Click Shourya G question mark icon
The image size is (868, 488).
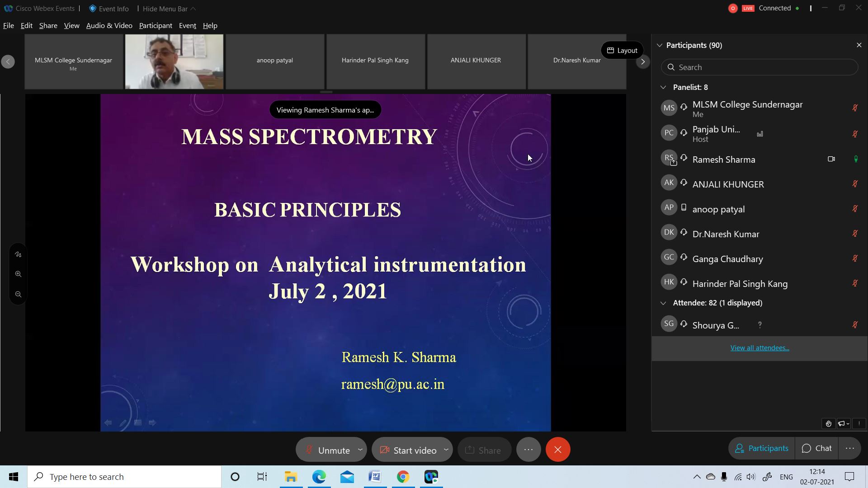click(x=760, y=325)
